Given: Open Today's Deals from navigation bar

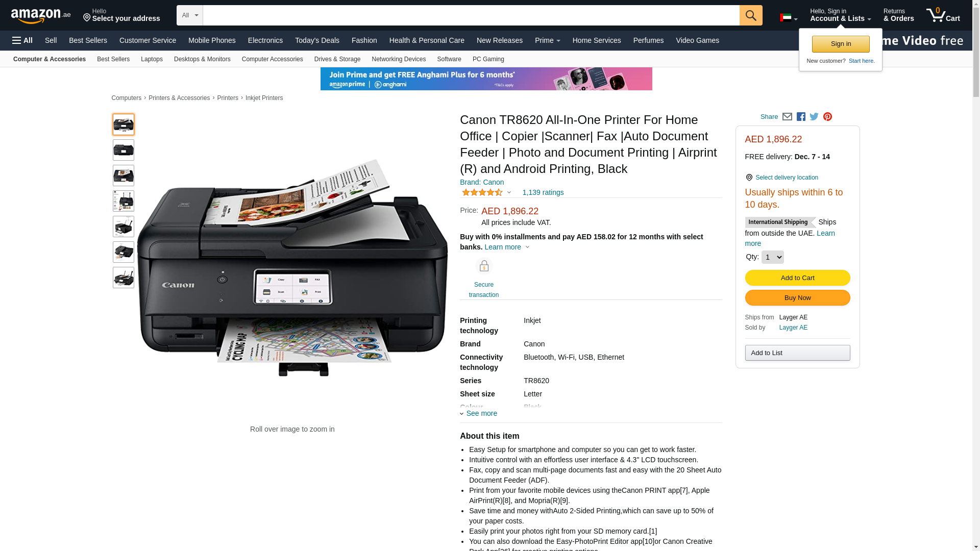Looking at the screenshot, I should (317, 40).
